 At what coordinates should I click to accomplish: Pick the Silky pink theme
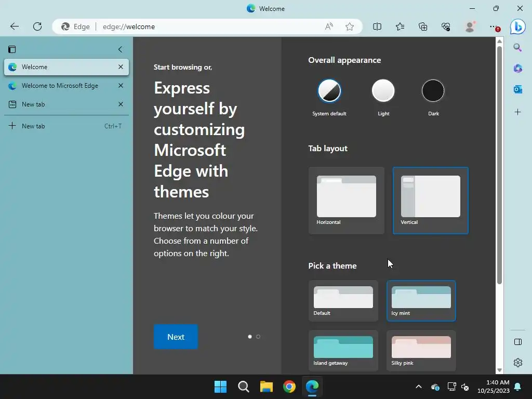pos(421,351)
